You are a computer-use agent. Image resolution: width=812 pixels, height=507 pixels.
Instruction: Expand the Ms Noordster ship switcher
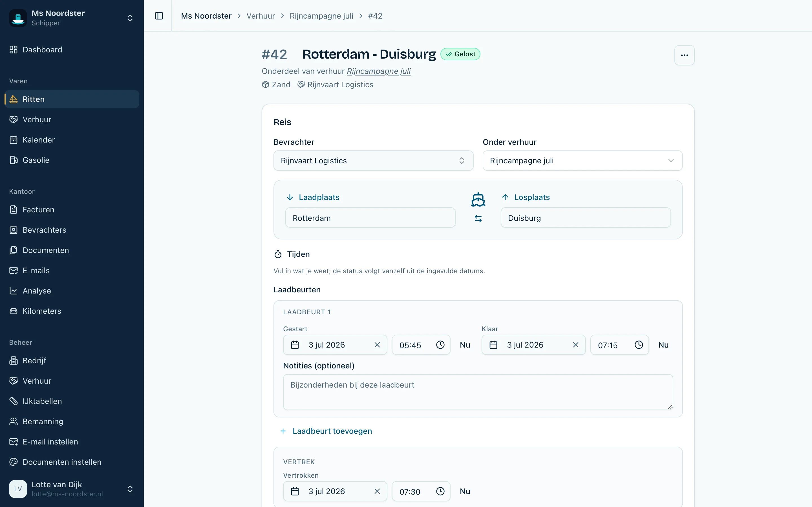pyautogui.click(x=130, y=18)
